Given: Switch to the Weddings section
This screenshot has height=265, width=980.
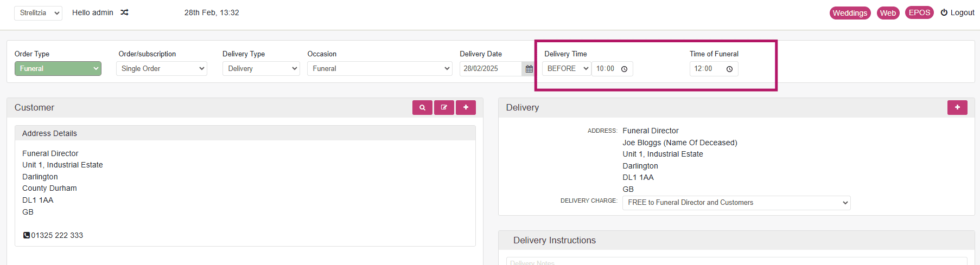Looking at the screenshot, I should [850, 13].
